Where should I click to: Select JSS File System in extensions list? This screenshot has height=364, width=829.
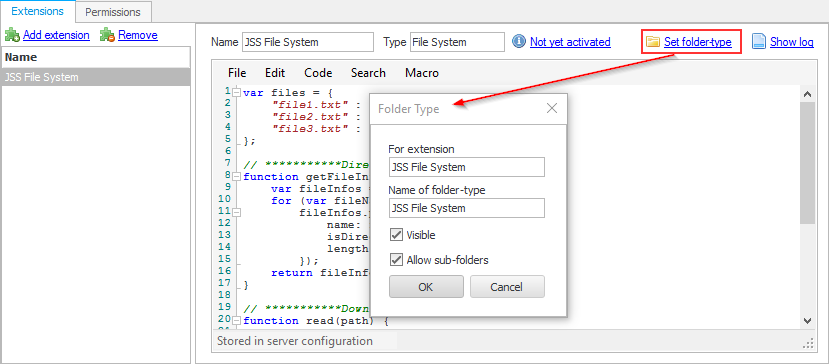(96, 77)
